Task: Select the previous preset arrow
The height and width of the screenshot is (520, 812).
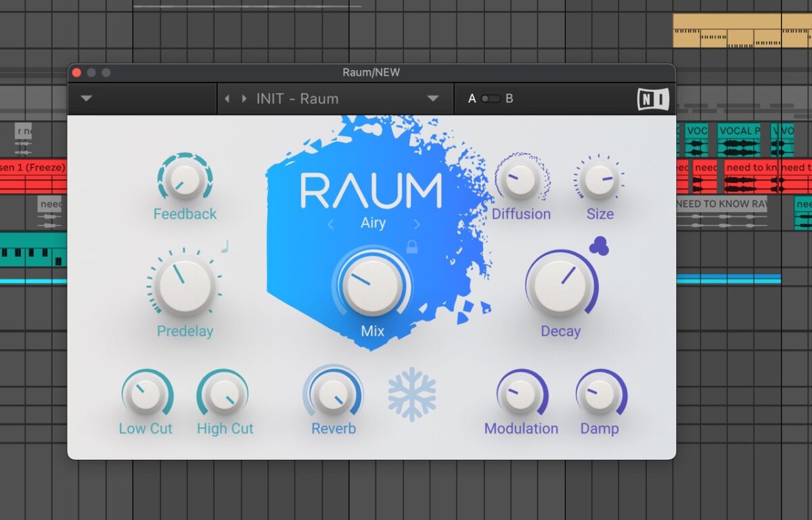Action: click(227, 99)
